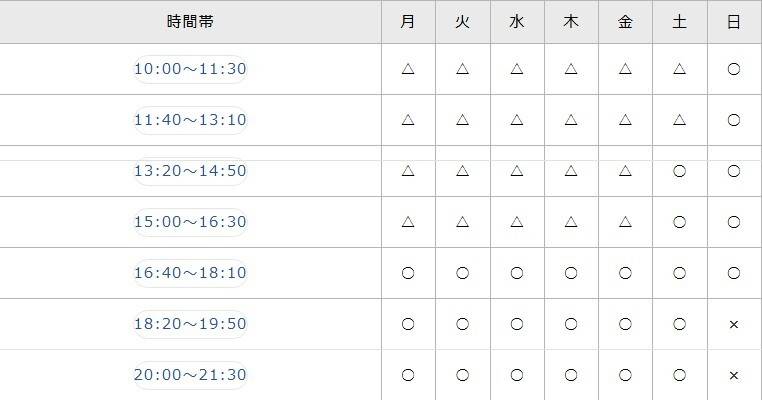Click Sunday cross mark for 20:00～21:30
The image size is (762, 400).
click(x=734, y=375)
